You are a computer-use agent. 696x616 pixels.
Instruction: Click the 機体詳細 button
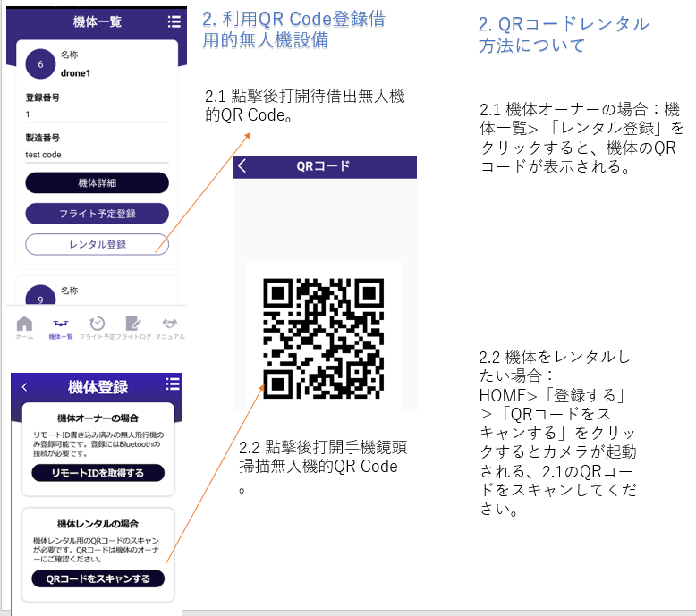click(x=97, y=182)
